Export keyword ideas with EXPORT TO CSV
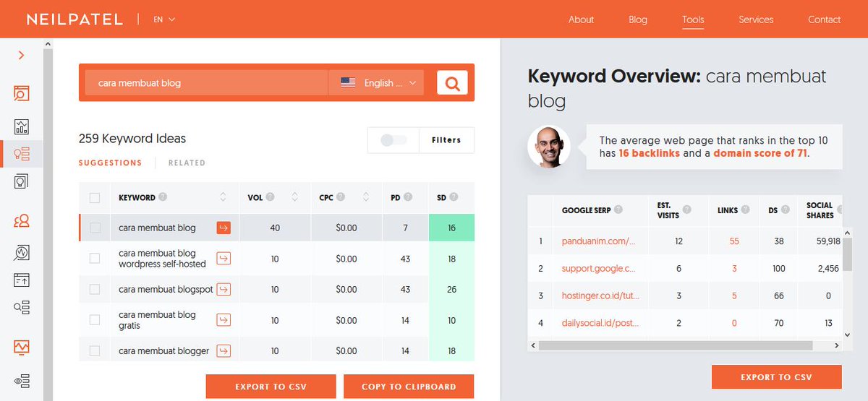This screenshot has width=868, height=401. click(x=271, y=387)
